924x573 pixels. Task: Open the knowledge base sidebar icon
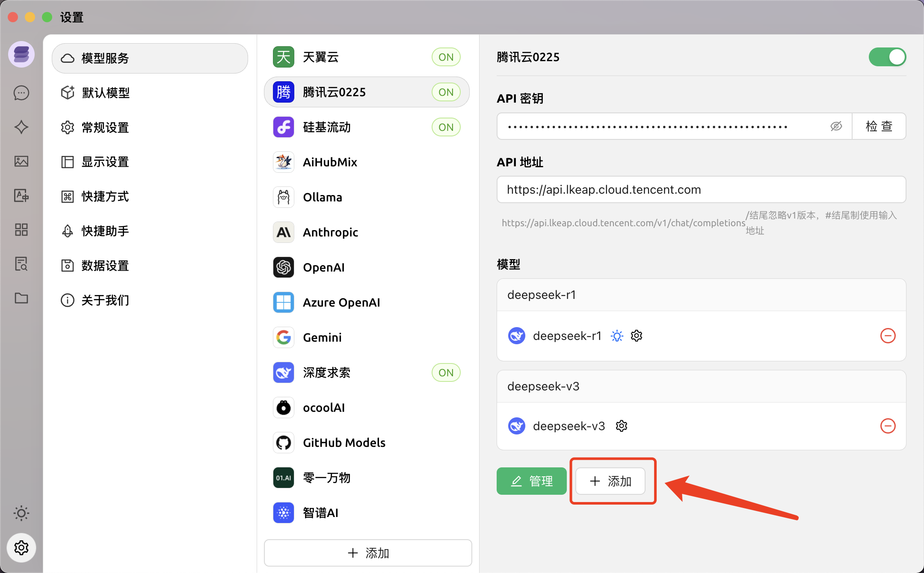(x=21, y=264)
